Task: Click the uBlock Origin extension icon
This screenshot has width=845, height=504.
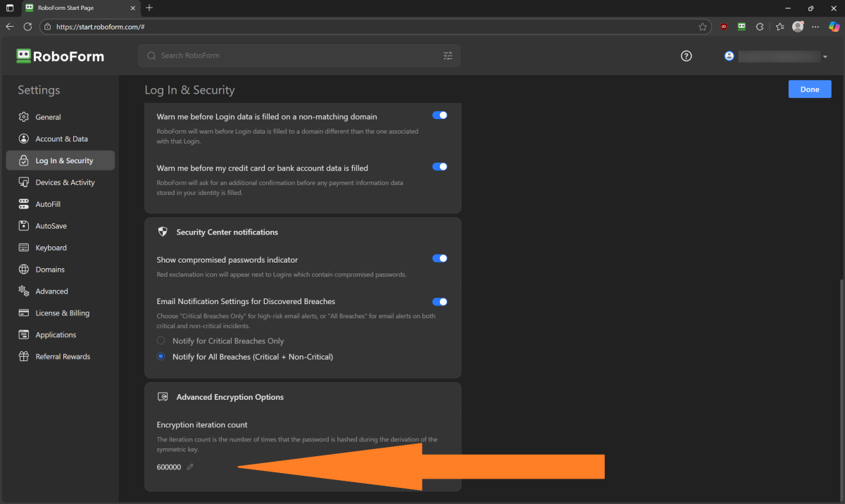Action: tap(724, 27)
